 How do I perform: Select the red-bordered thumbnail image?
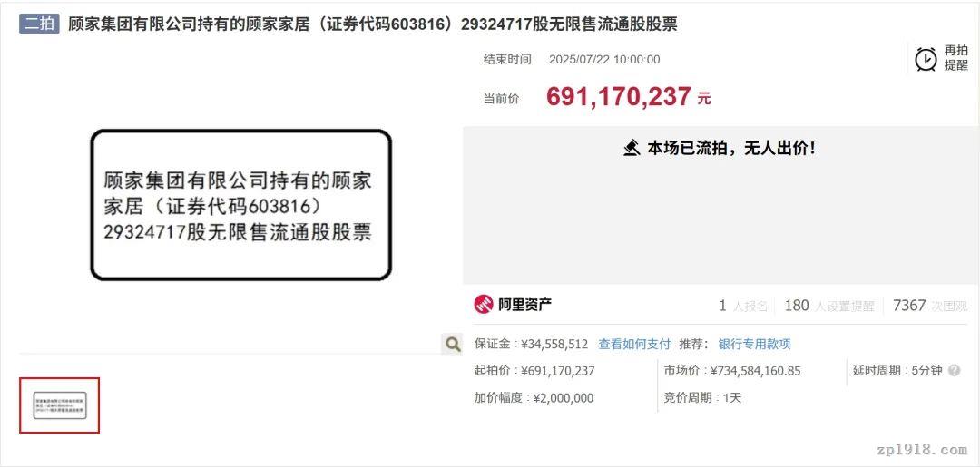tap(59, 405)
